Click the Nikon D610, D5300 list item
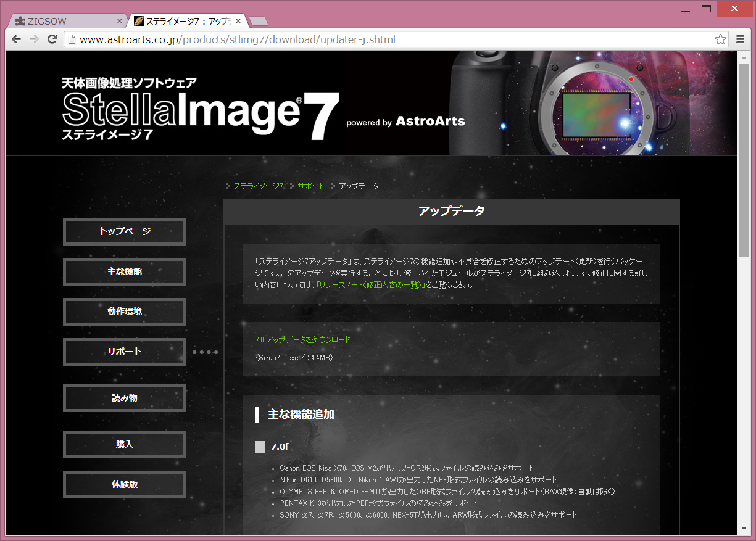 click(x=418, y=480)
